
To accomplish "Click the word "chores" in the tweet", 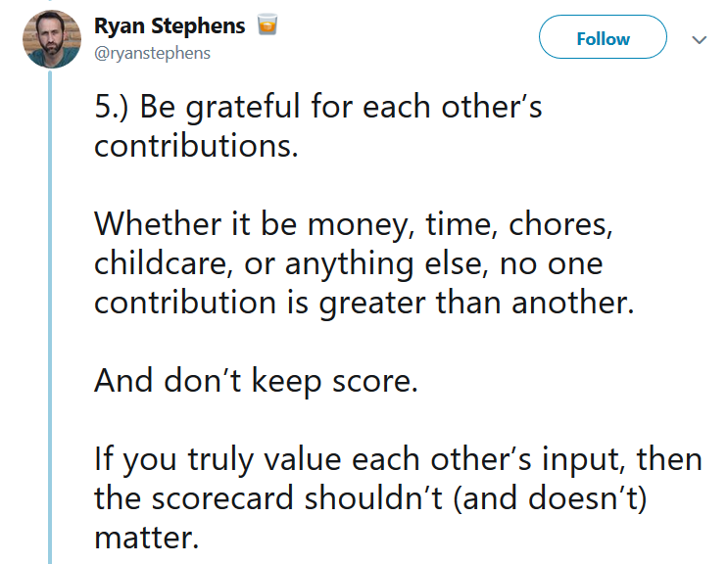I will (560, 224).
